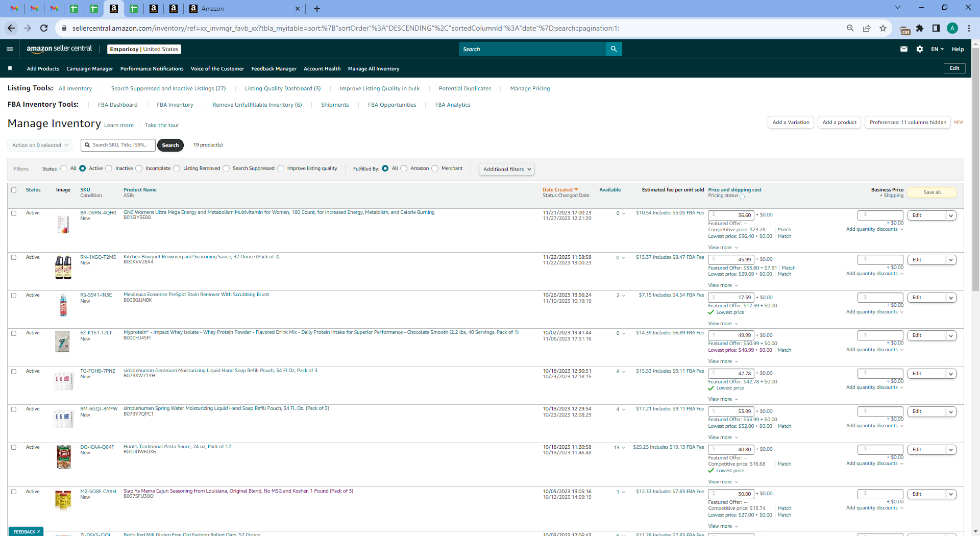This screenshot has height=536, width=980.
Task: Click the bookmark icon in the nav bar
Action: (x=10, y=68)
